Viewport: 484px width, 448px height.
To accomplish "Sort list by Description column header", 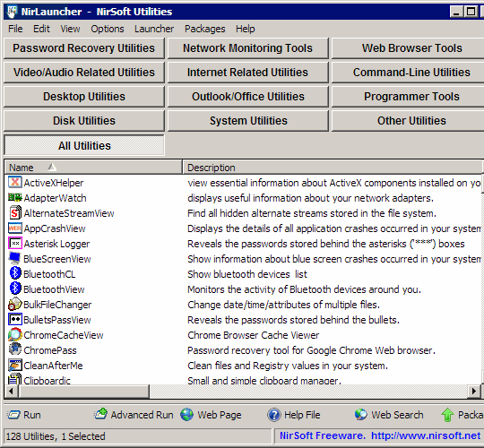I will point(333,168).
